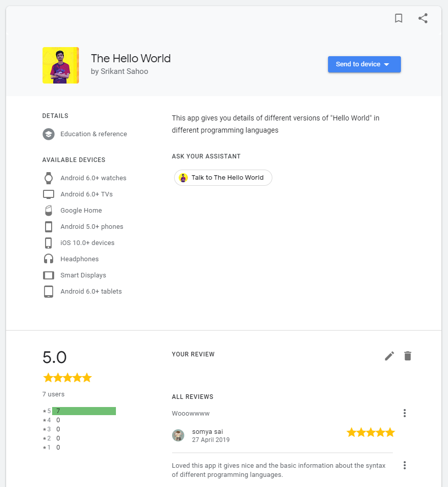
Task: Open the YOUR REVIEW section
Action: pos(193,354)
